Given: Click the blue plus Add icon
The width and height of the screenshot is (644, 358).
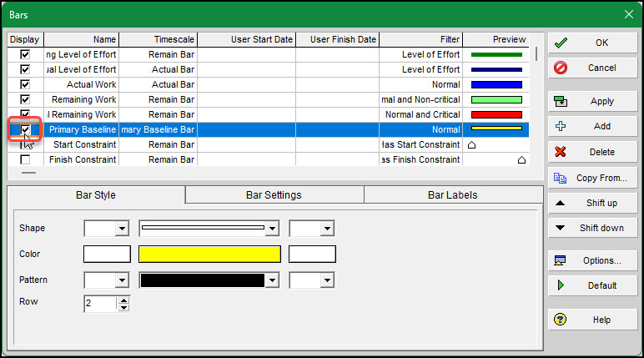Looking at the screenshot, I should 561,126.
